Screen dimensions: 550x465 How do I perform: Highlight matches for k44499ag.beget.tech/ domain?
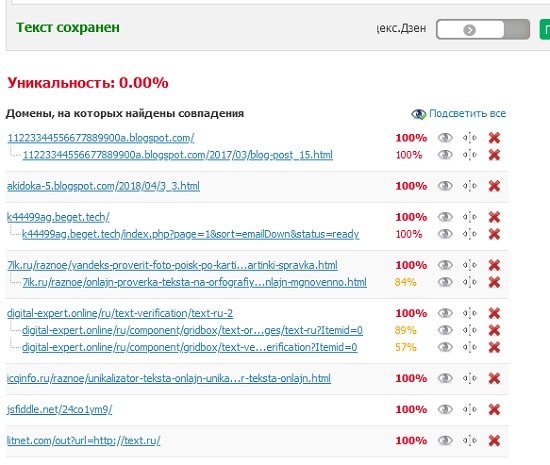coord(445,217)
